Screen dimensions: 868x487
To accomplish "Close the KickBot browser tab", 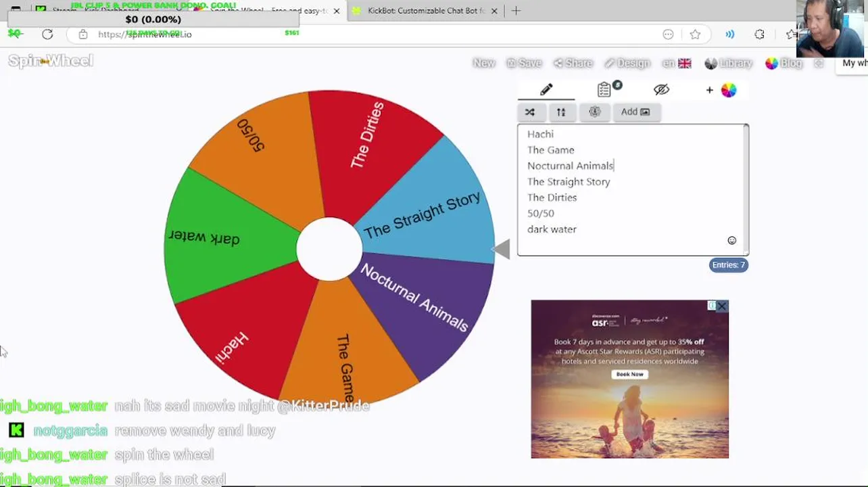I will point(494,11).
